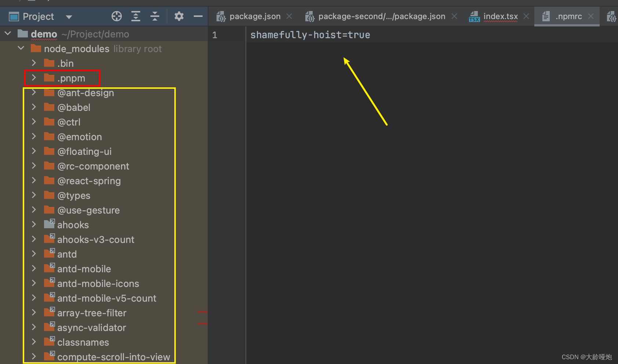Open the Project view dropdown arrow
Viewport: 618px width, 364px height.
[x=69, y=17]
